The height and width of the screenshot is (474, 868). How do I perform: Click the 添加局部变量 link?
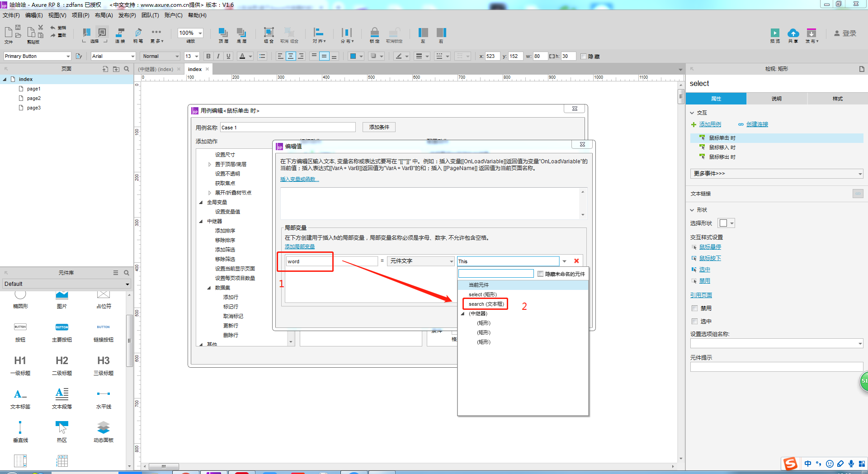point(299,247)
